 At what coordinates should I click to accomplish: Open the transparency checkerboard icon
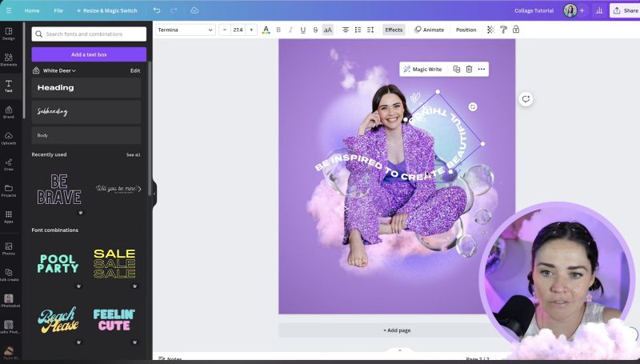(490, 30)
